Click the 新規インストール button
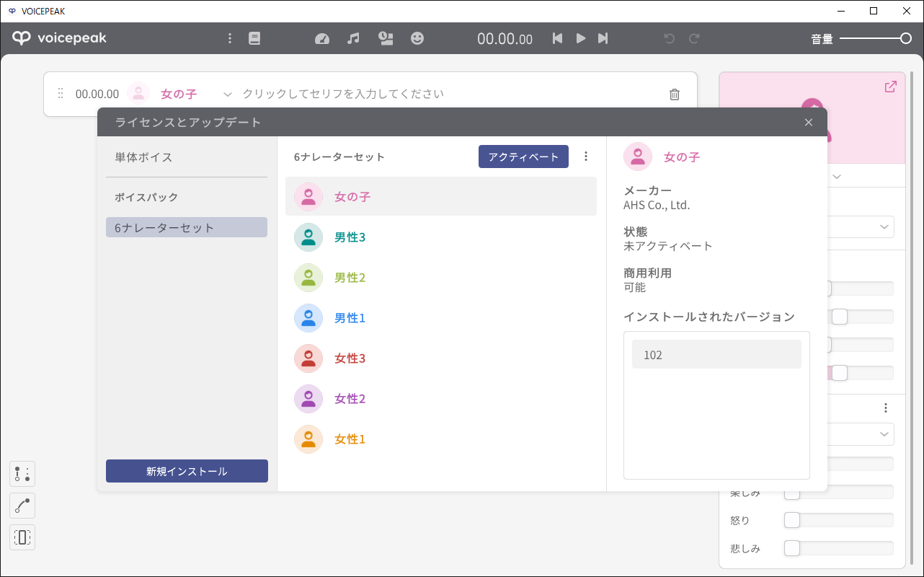924x577 pixels. click(x=187, y=471)
